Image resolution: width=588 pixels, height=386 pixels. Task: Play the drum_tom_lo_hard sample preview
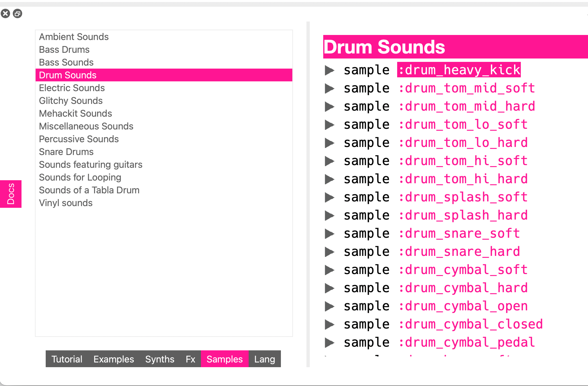(330, 143)
